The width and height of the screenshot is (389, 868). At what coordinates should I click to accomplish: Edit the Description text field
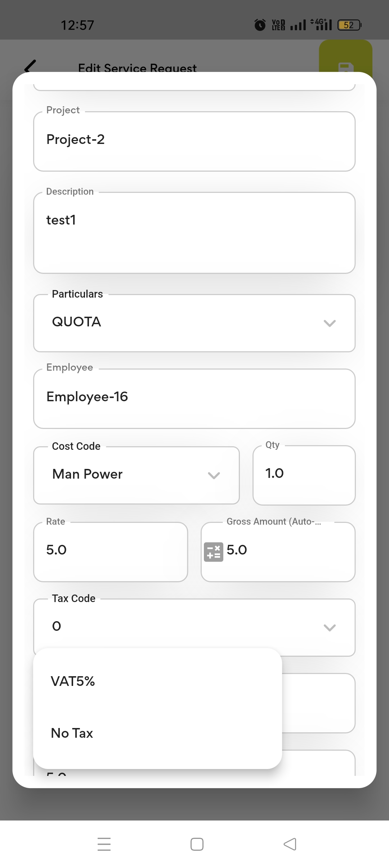pyautogui.click(x=194, y=232)
